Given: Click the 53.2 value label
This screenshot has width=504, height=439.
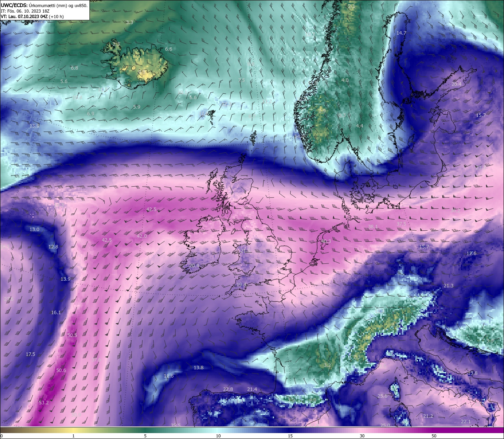Looking at the screenshot, I should 44,403.
